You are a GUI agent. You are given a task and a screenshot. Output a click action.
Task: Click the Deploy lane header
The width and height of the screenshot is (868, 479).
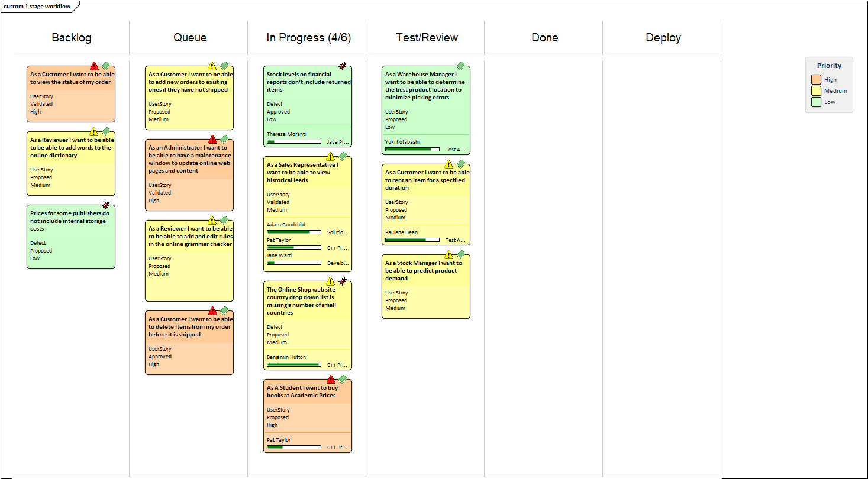[x=663, y=38]
